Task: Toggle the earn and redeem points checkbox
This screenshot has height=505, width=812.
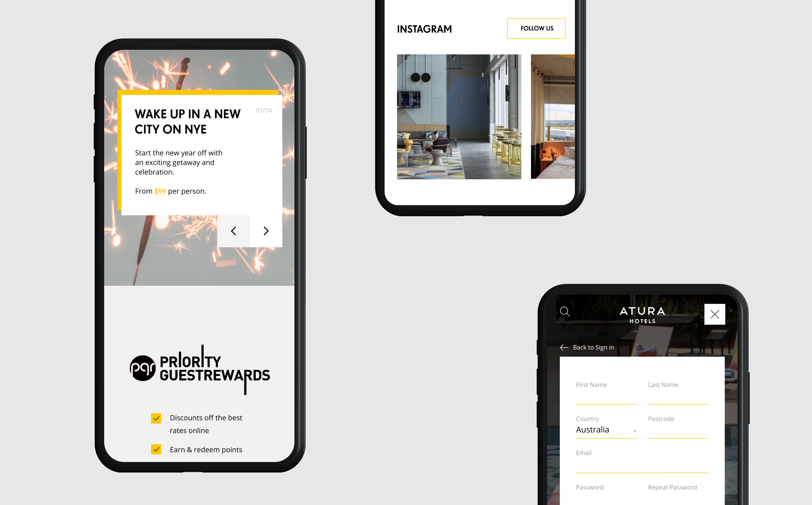Action: 156,449
